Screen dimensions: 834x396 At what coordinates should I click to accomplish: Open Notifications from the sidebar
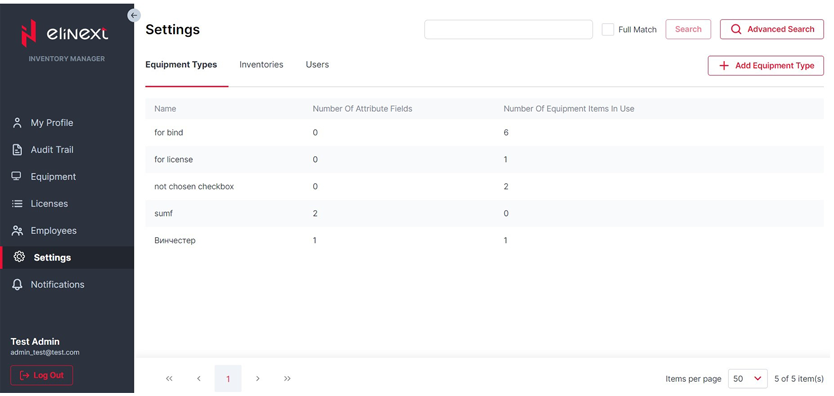(x=57, y=284)
